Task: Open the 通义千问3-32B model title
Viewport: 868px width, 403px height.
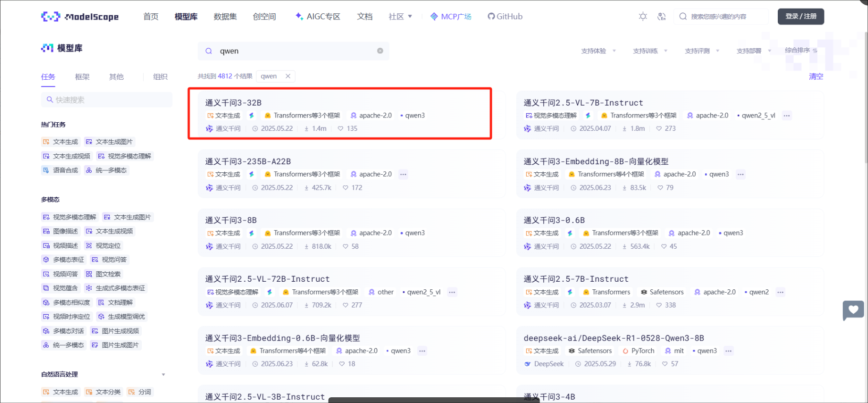Action: [233, 103]
